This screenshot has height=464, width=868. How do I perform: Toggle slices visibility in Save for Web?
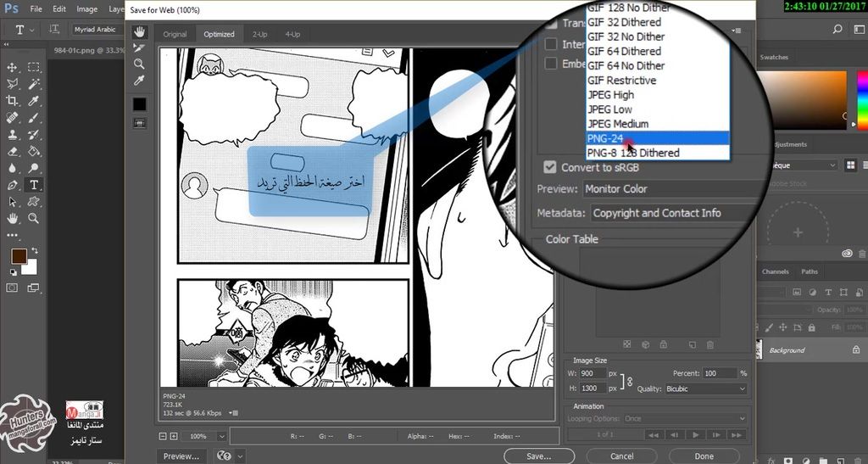tap(140, 124)
